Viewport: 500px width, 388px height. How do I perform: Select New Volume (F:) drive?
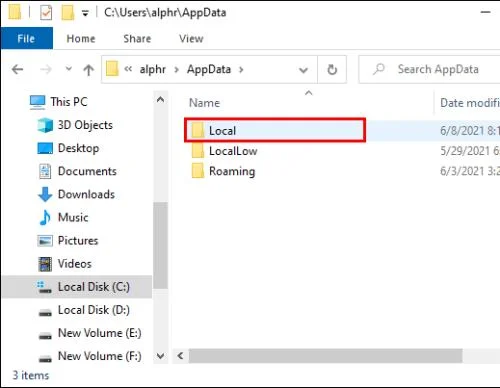pos(100,356)
